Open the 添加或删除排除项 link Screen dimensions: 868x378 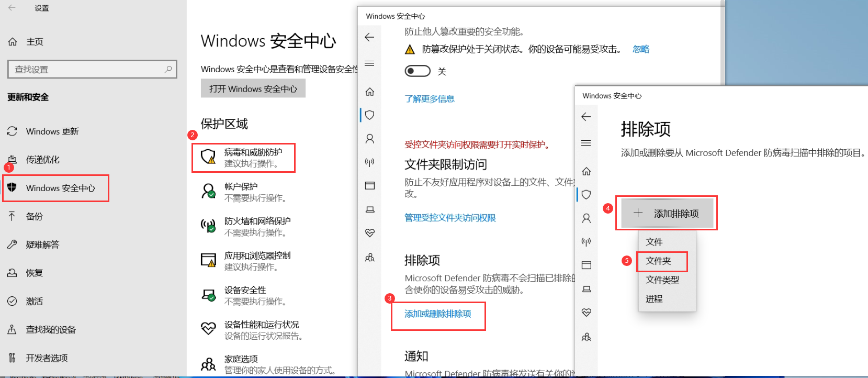coord(438,314)
